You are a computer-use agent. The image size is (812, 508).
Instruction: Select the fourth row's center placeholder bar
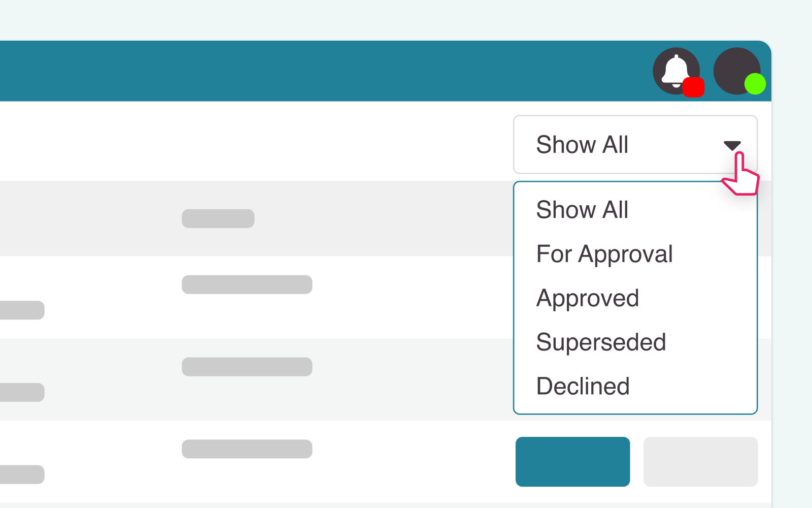pyautogui.click(x=247, y=449)
